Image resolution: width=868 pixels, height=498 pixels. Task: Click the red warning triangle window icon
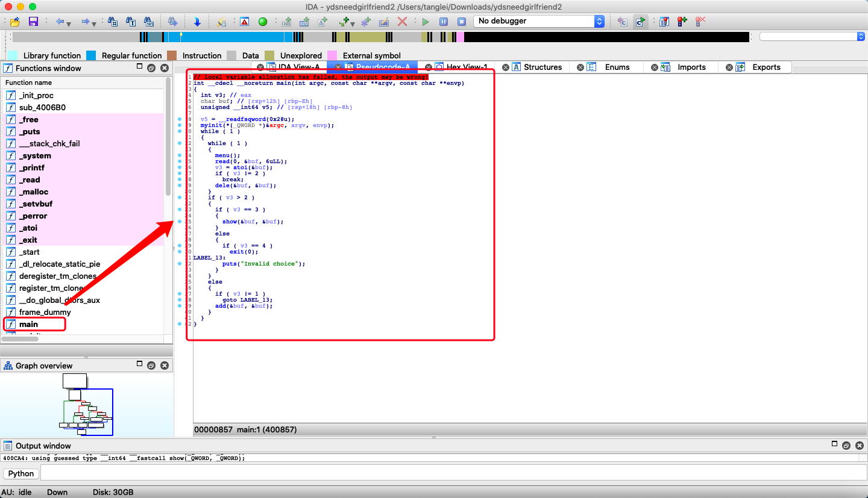pyautogui.click(x=244, y=22)
